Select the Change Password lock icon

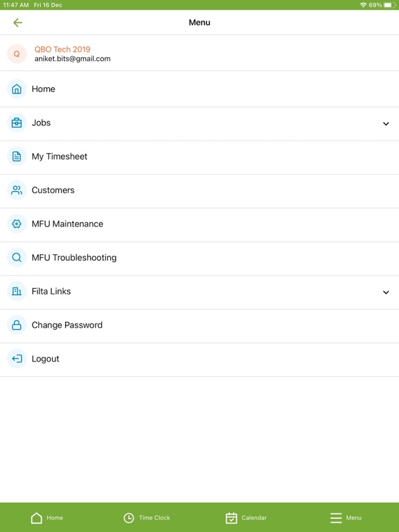tap(17, 325)
